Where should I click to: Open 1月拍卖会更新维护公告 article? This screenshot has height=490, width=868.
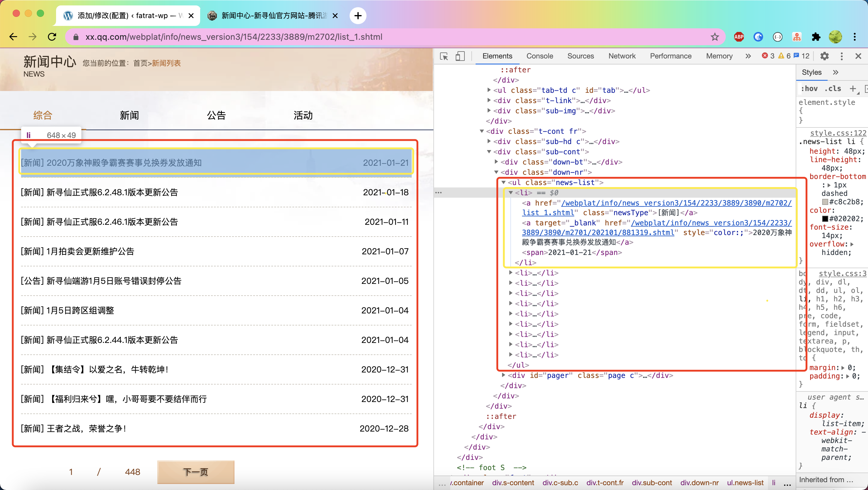click(90, 251)
